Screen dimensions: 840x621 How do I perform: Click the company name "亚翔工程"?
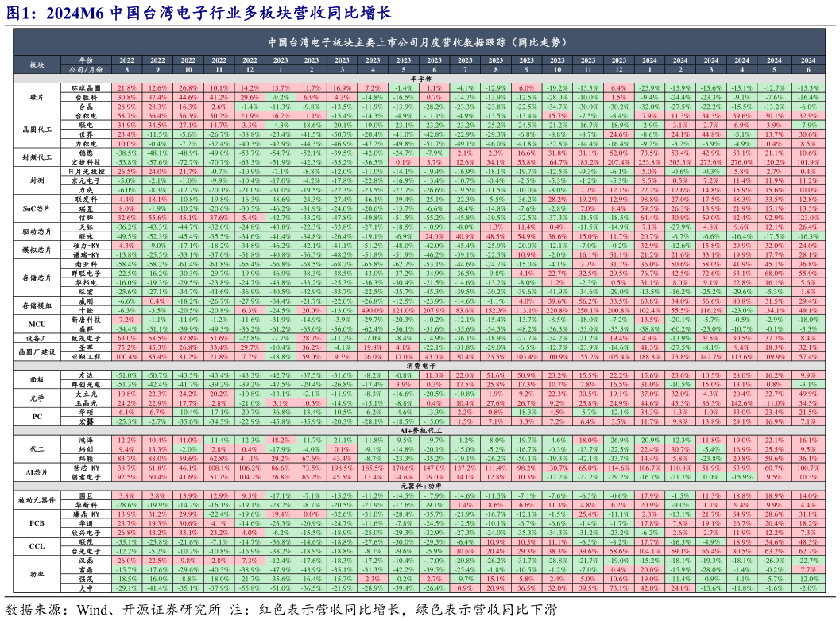(x=87, y=357)
